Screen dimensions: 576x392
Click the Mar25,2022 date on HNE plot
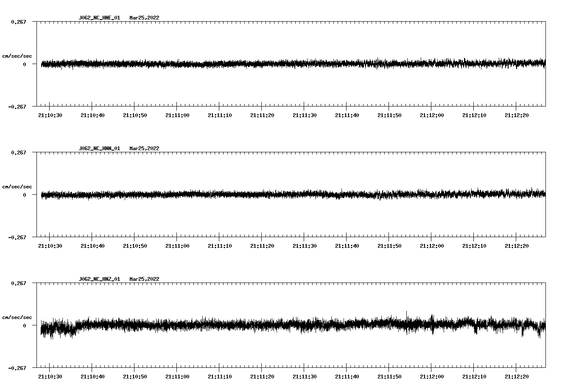tap(145, 18)
